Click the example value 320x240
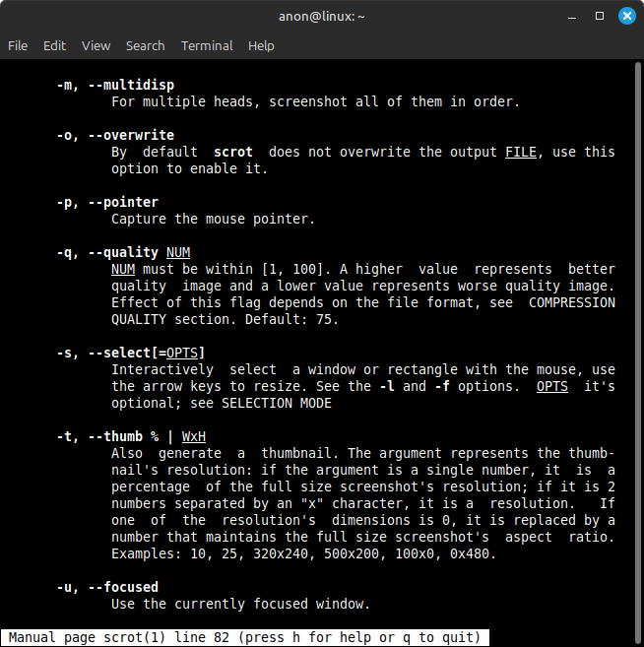644x647 pixels. [280, 553]
